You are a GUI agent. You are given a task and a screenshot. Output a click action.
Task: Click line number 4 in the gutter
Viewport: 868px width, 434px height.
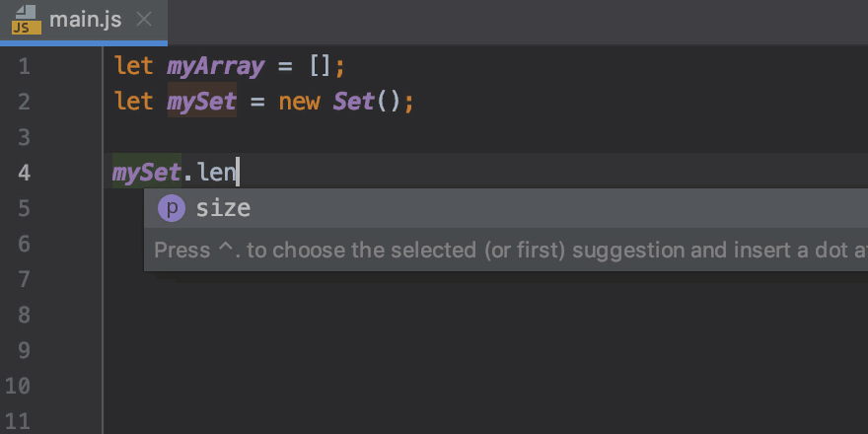point(24,173)
